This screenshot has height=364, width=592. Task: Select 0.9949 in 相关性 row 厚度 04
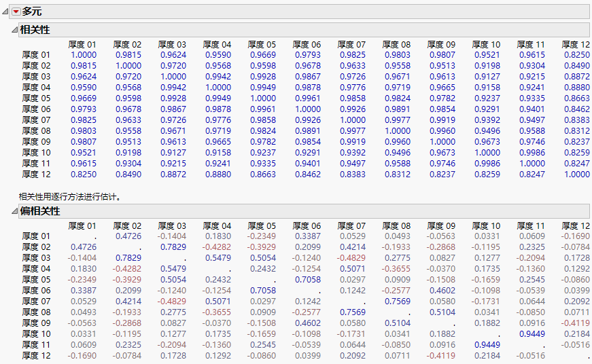pyautogui.click(x=263, y=88)
